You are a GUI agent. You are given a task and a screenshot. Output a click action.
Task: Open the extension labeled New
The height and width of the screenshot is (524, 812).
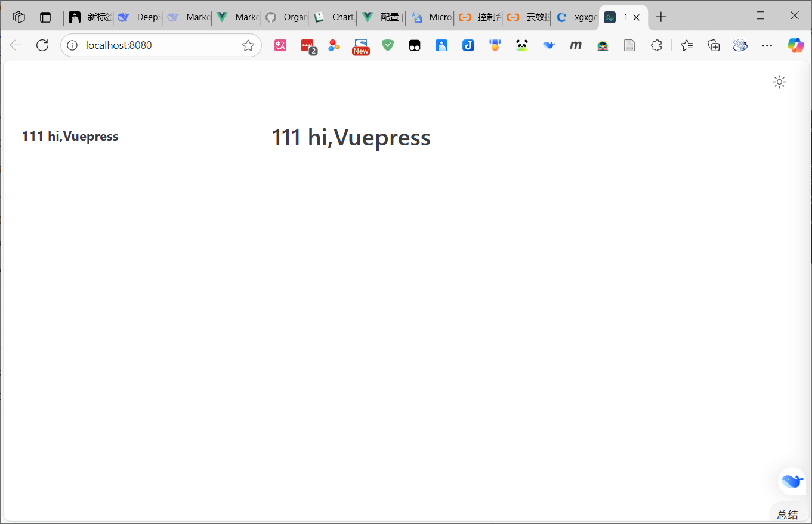[x=361, y=46]
